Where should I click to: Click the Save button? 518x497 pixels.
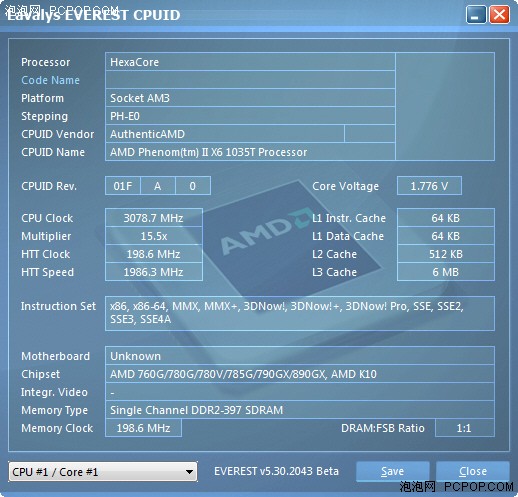point(392,471)
